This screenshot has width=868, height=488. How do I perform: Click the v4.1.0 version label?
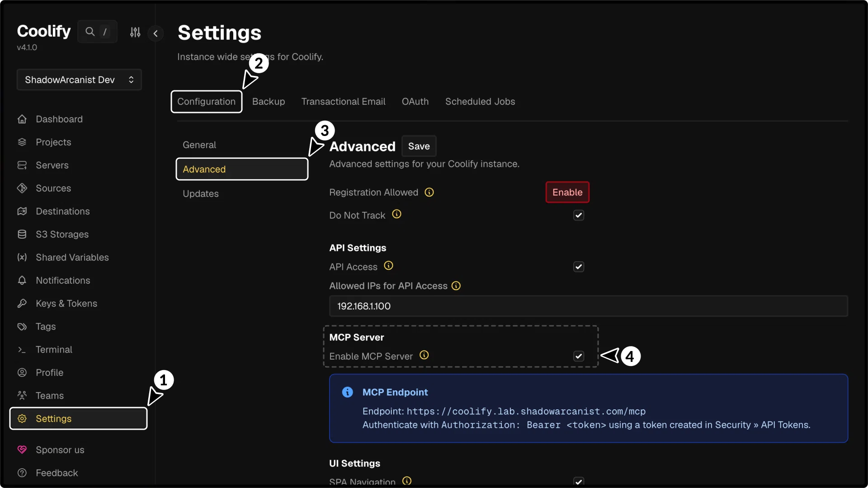coord(27,47)
